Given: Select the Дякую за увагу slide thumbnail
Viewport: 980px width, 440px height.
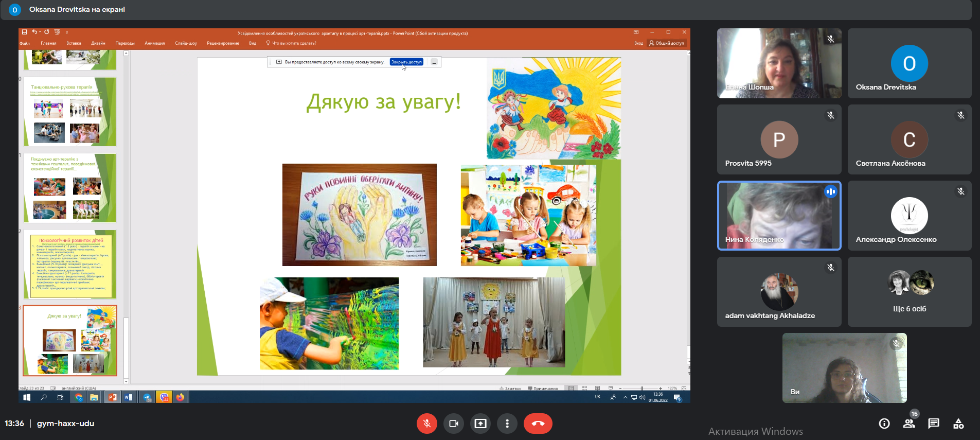Looking at the screenshot, I should [x=70, y=340].
